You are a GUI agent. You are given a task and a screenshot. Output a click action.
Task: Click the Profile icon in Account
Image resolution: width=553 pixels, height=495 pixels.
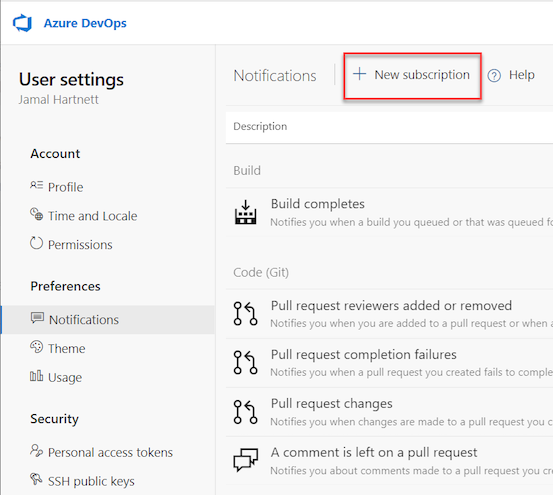point(37,185)
